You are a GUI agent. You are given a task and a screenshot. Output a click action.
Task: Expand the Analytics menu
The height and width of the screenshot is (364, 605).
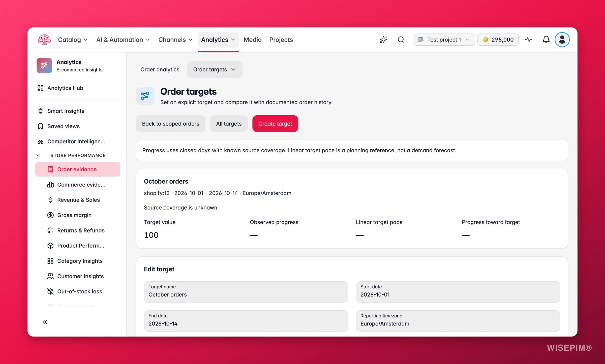coord(218,40)
